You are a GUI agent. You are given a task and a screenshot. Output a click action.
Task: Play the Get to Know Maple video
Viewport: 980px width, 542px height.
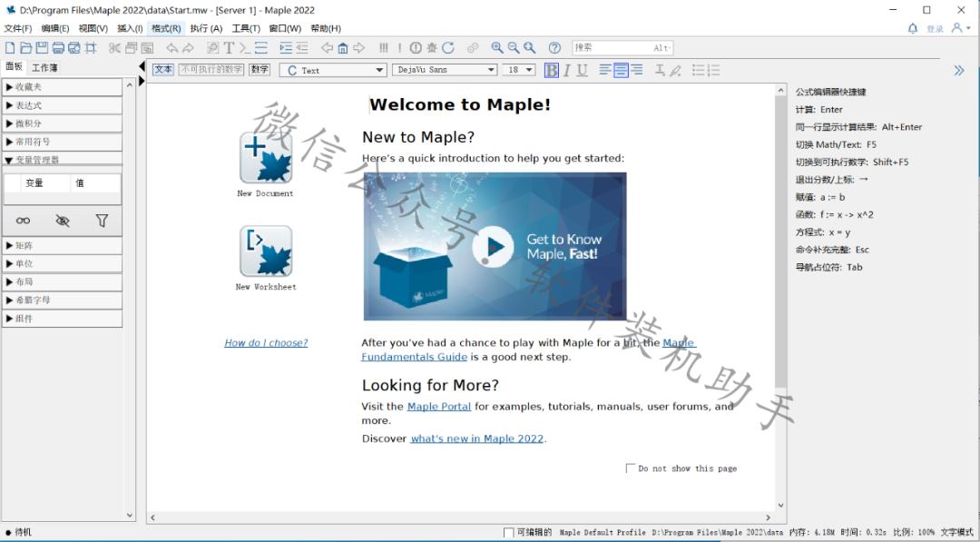493,247
